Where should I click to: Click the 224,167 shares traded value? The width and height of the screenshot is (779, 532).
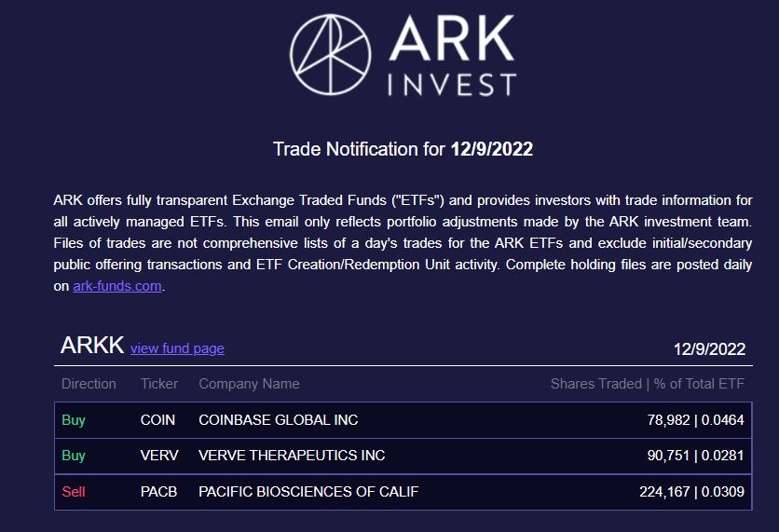(x=662, y=491)
